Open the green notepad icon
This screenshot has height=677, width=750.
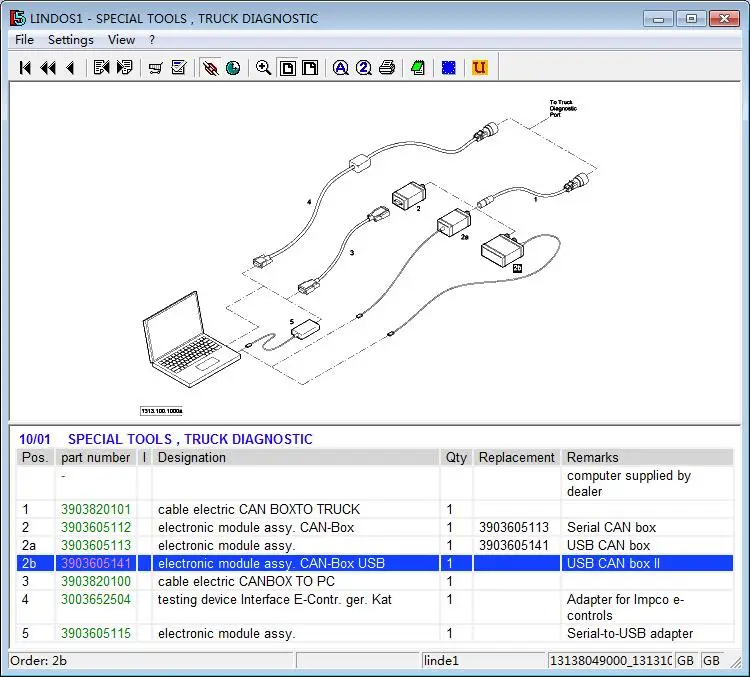click(418, 67)
